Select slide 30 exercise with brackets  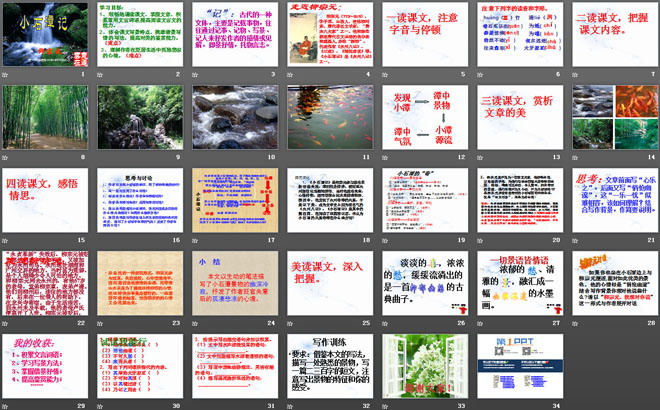click(x=140, y=366)
